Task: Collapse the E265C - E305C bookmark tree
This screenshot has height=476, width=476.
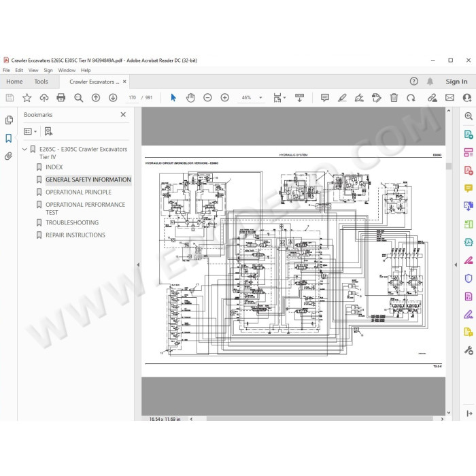Action: point(25,149)
